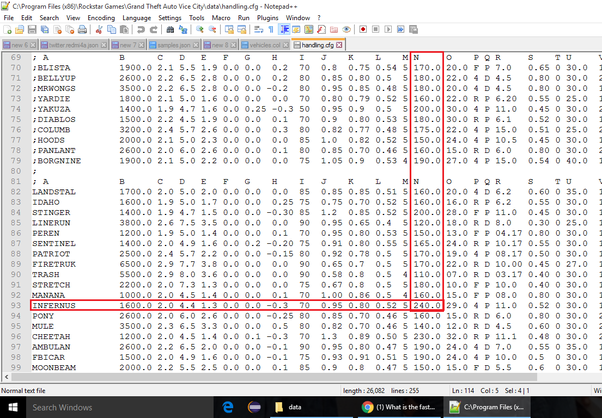The width and height of the screenshot is (602, 418).
Task: Open the Settings menu
Action: (170, 18)
